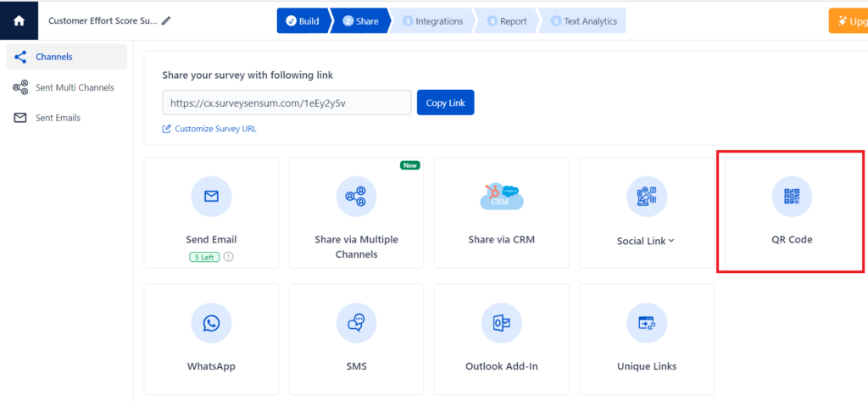
Task: Click the Home icon in top-left corner
Action: point(19,20)
